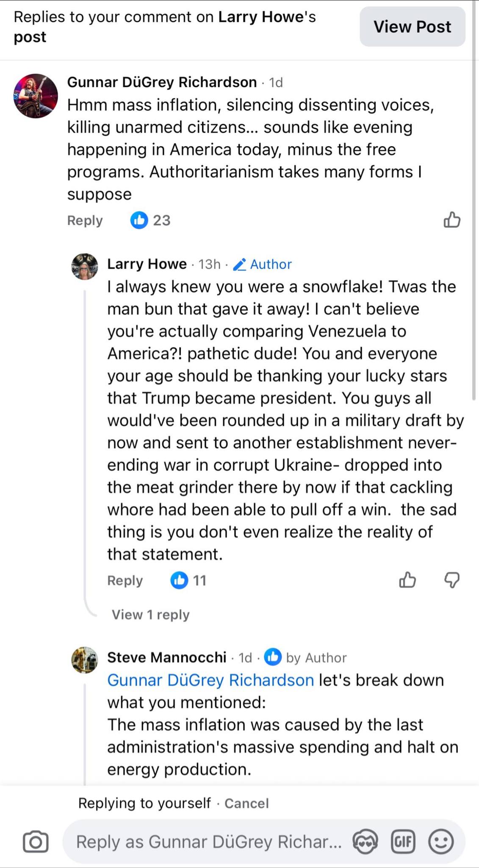The image size is (479, 868).
Task: Click the View Post button
Action: click(x=412, y=27)
